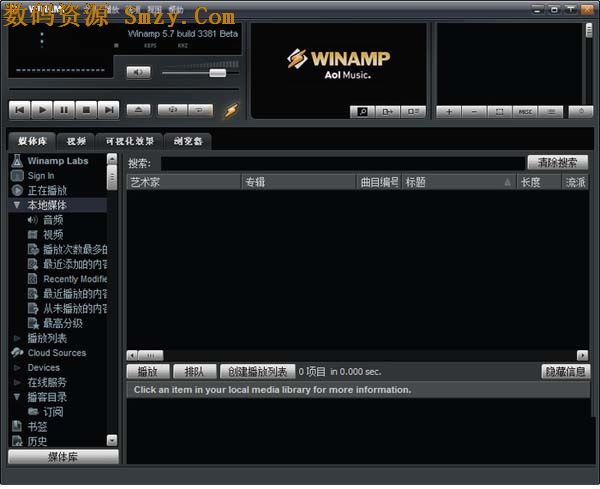Click the 媒体库 button below the tree
Viewport: 600px width, 489px height.
tap(63, 457)
